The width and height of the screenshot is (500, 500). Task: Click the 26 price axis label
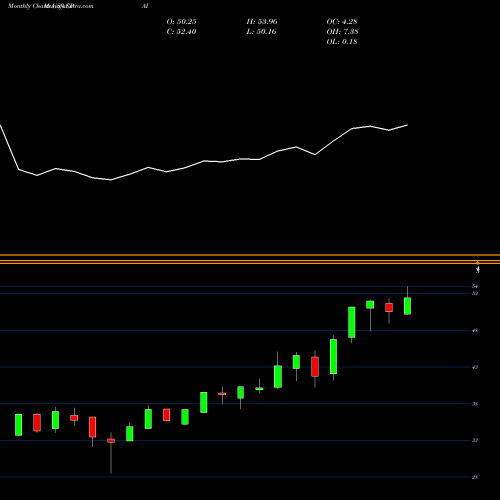click(475, 477)
